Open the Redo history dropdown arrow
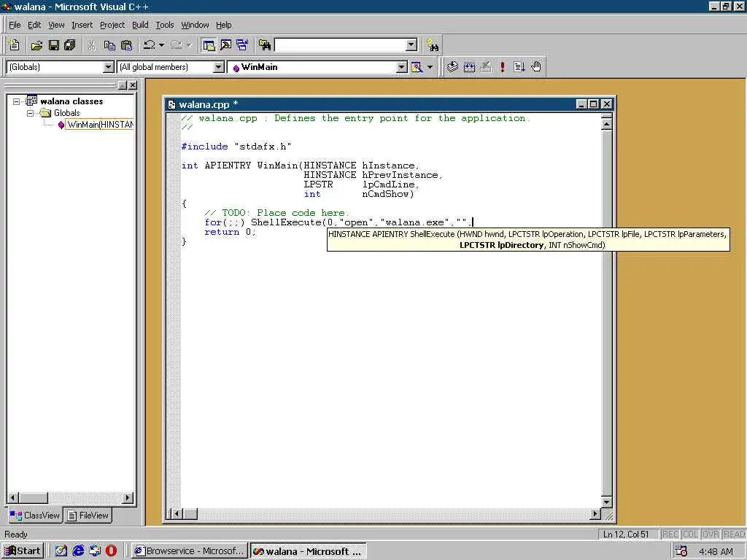This screenshot has height=560, width=747. pos(189,45)
